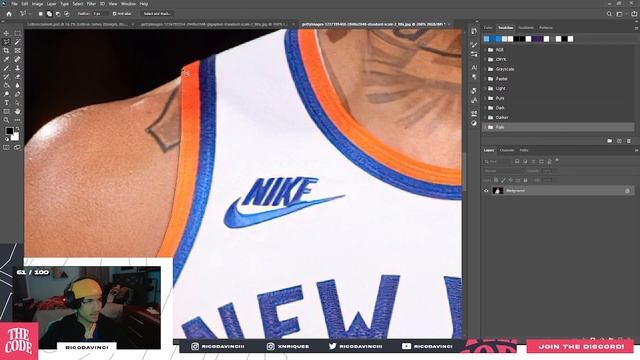640x360 pixels.
Task: Open the Swatches panel flyout menu
Action: tap(636, 28)
